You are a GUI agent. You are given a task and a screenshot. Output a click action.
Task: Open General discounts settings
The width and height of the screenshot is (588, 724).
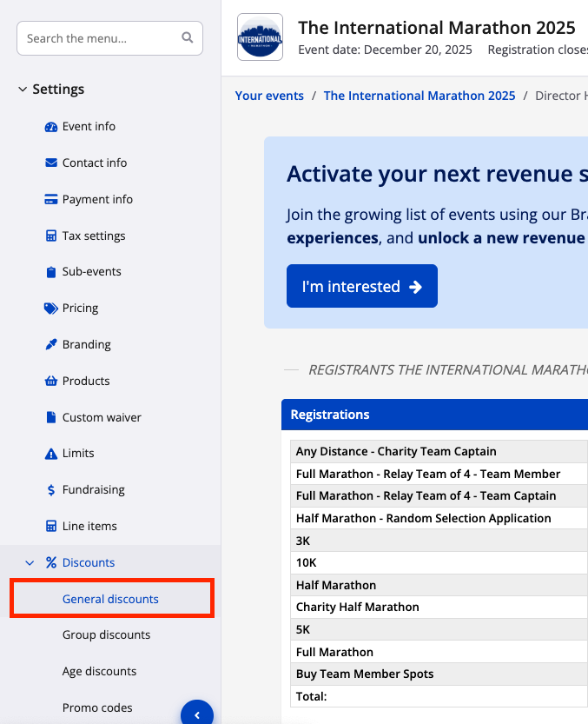(x=110, y=599)
